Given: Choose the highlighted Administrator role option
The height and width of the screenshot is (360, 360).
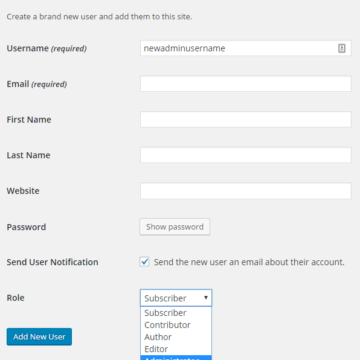Looking at the screenshot, I should pos(176,358).
